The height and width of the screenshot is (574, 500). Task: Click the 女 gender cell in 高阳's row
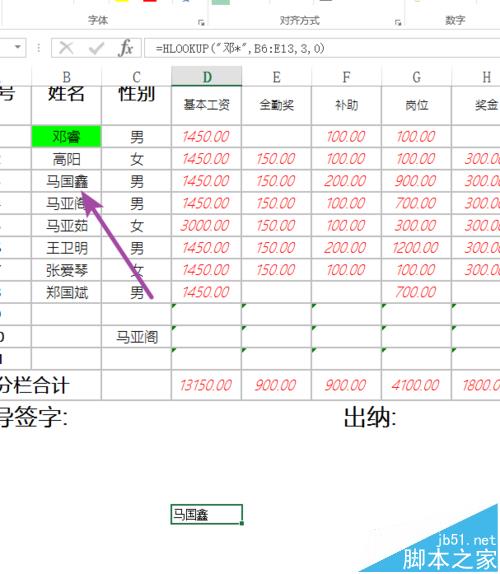[x=137, y=159]
